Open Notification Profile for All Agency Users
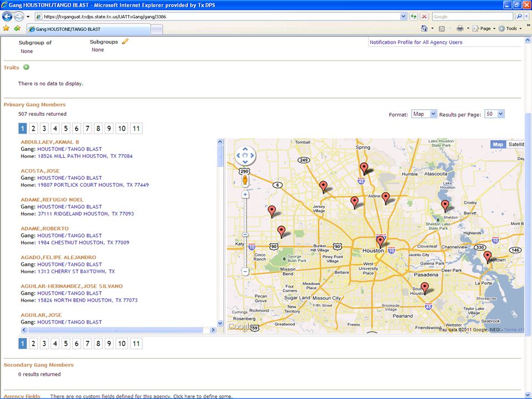The width and height of the screenshot is (532, 399). 416,42
